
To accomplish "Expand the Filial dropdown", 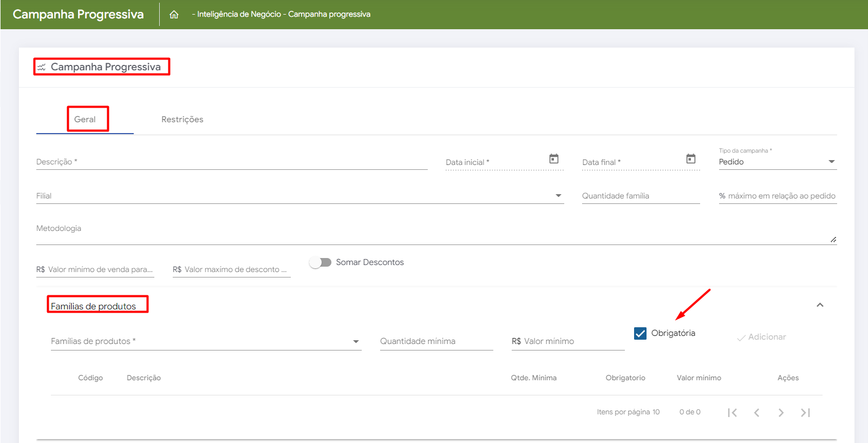I will [558, 196].
